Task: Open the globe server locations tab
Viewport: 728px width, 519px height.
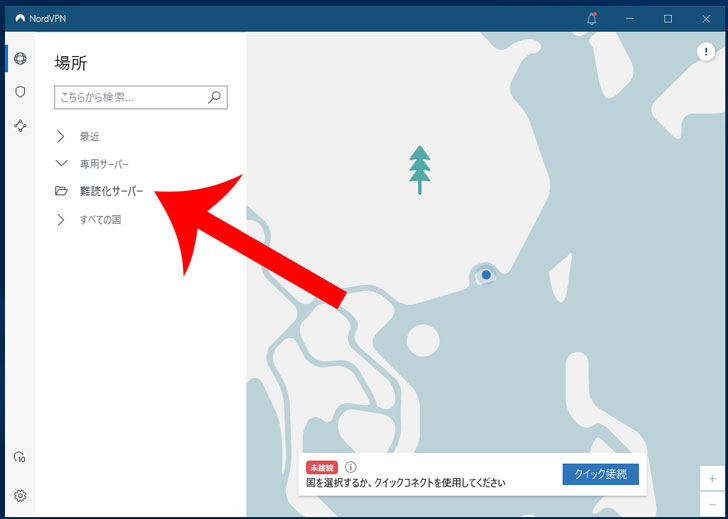Action: [20, 58]
